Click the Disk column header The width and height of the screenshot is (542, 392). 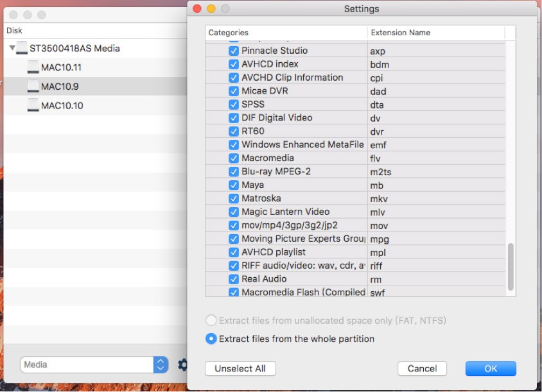[95, 30]
